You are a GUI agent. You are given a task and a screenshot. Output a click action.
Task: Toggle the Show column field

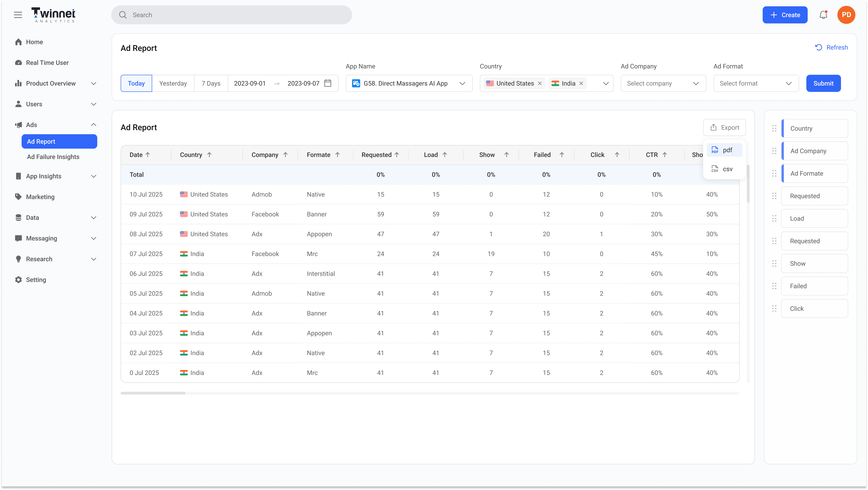pos(814,263)
